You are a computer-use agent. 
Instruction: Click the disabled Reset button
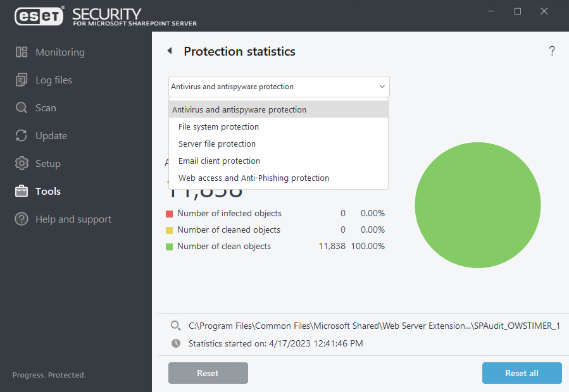[x=208, y=373]
